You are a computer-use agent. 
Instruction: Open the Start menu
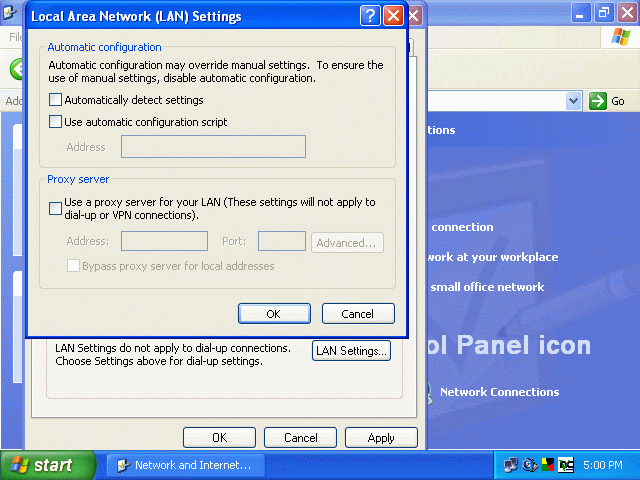48,465
